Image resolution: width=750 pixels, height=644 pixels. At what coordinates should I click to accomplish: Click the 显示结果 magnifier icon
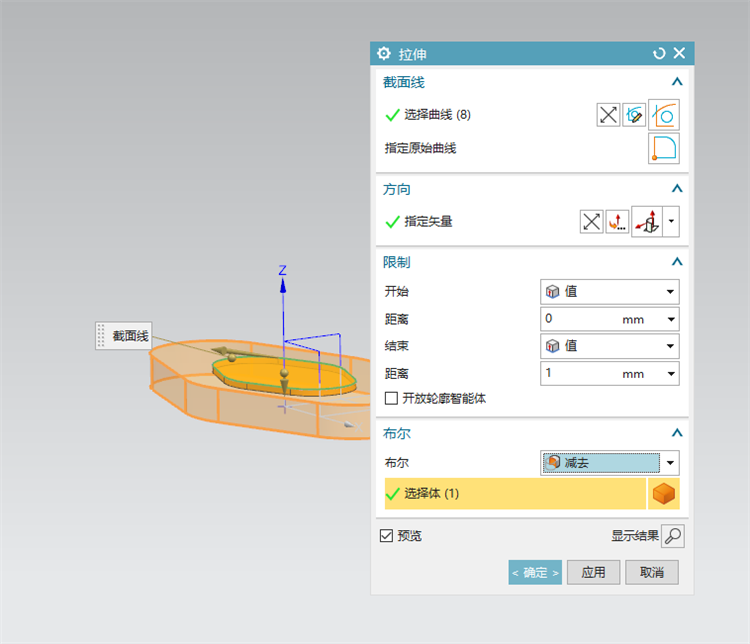click(673, 536)
